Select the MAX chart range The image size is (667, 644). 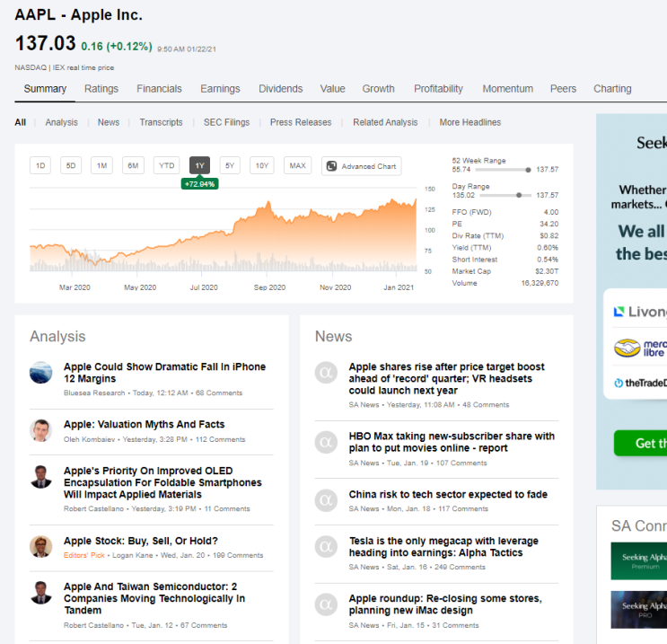tap(297, 165)
